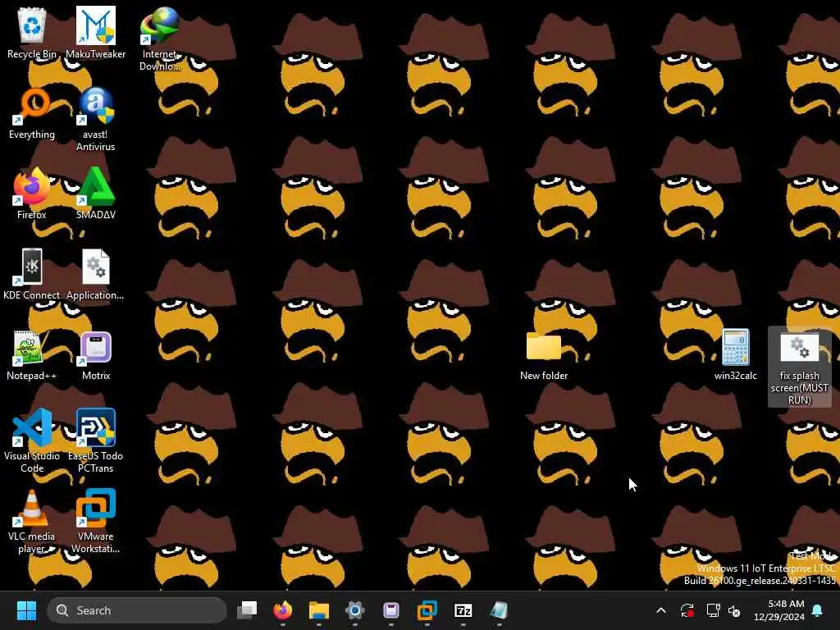Click the avast! Antivirus shortcut
Image resolution: width=840 pixels, height=630 pixels.
pyautogui.click(x=95, y=119)
